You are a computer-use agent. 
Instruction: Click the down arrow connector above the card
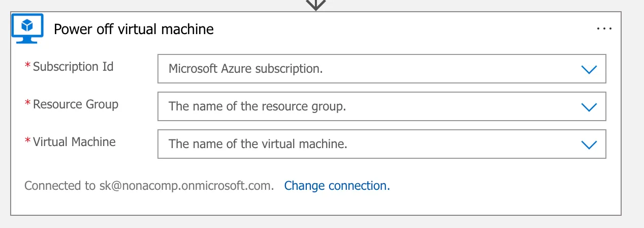point(316,5)
